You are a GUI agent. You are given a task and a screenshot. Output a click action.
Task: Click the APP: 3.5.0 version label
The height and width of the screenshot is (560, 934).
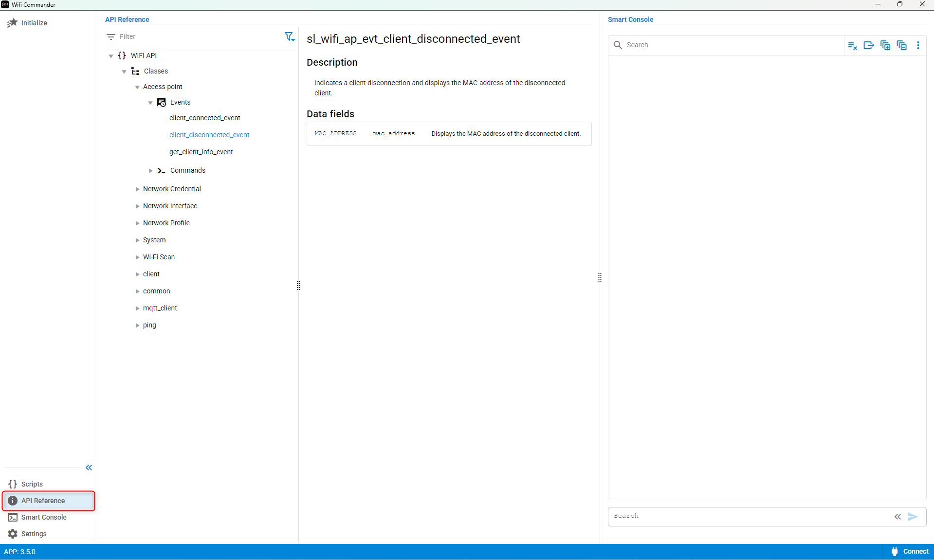point(20,552)
